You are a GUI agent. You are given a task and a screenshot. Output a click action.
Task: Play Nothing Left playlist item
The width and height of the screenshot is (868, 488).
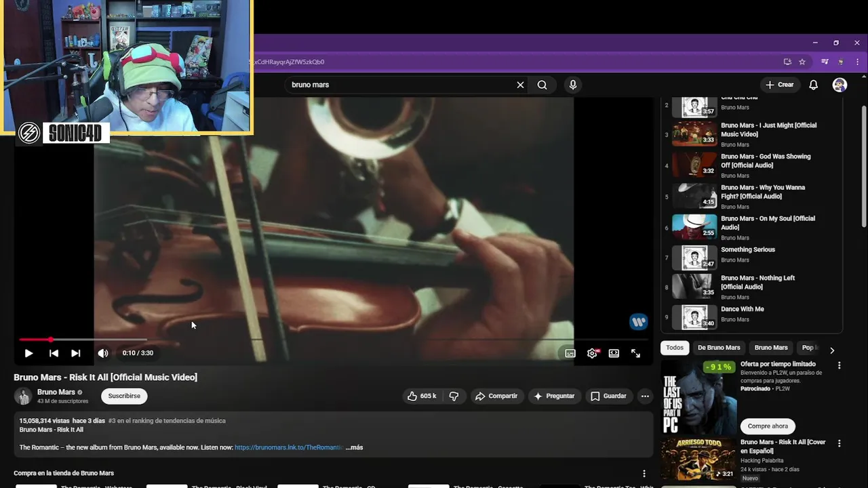pos(751,287)
